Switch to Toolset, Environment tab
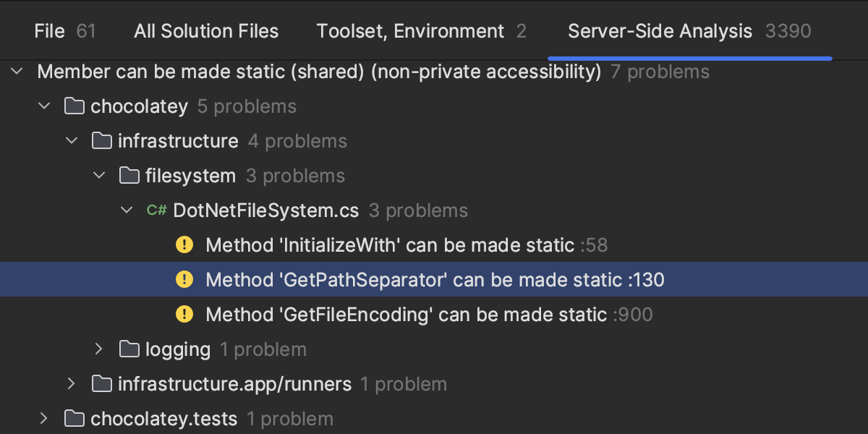Viewport: 868px width, 434px height. (x=421, y=31)
